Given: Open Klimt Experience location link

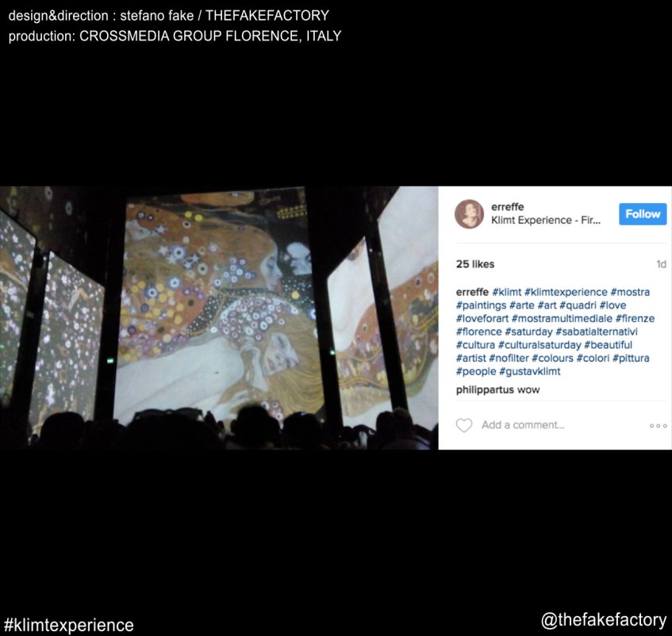Looking at the screenshot, I should (546, 220).
